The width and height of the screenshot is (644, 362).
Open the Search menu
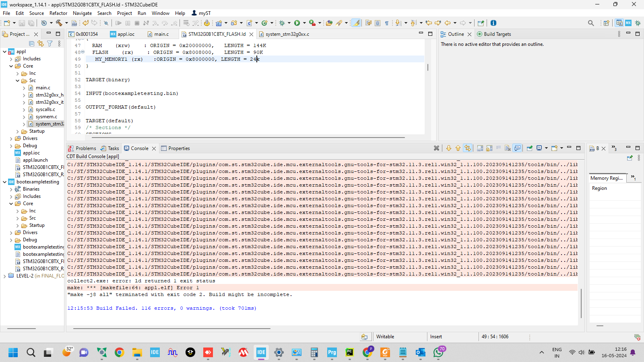(x=104, y=13)
